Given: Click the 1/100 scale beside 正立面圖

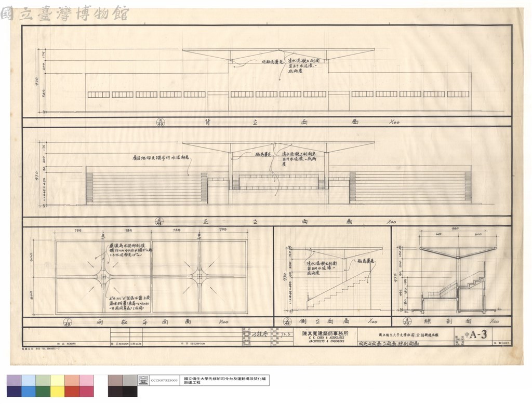Looking at the screenshot, I should [391, 222].
